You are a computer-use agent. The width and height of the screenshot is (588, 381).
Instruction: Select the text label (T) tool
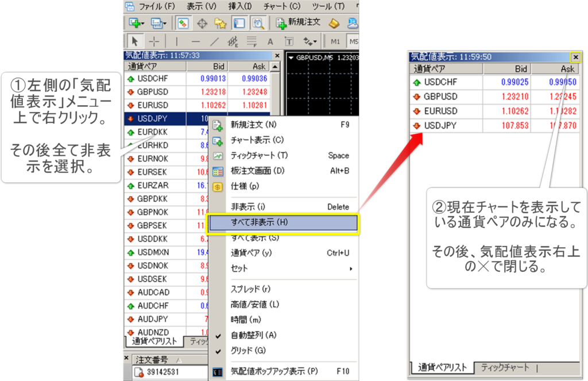pos(289,41)
